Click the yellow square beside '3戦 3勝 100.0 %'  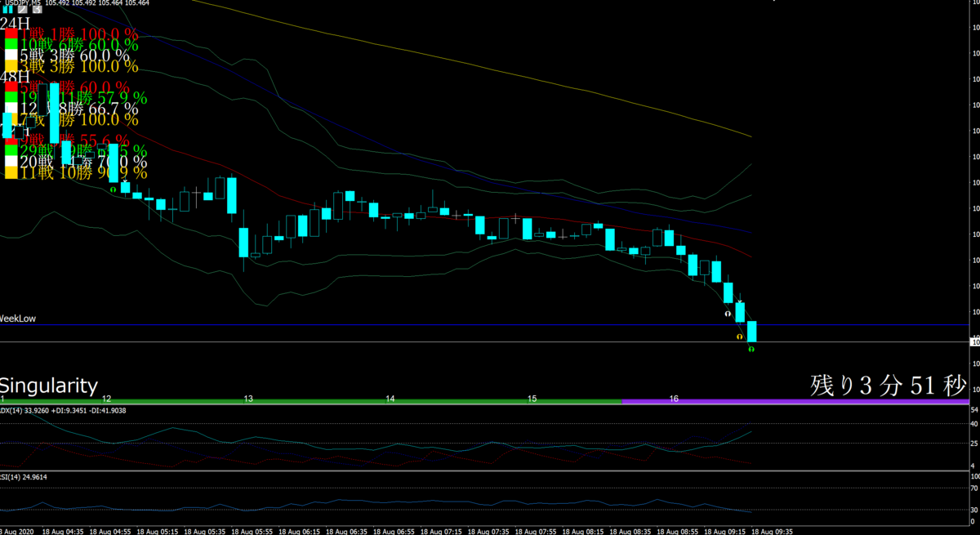[x=11, y=67]
